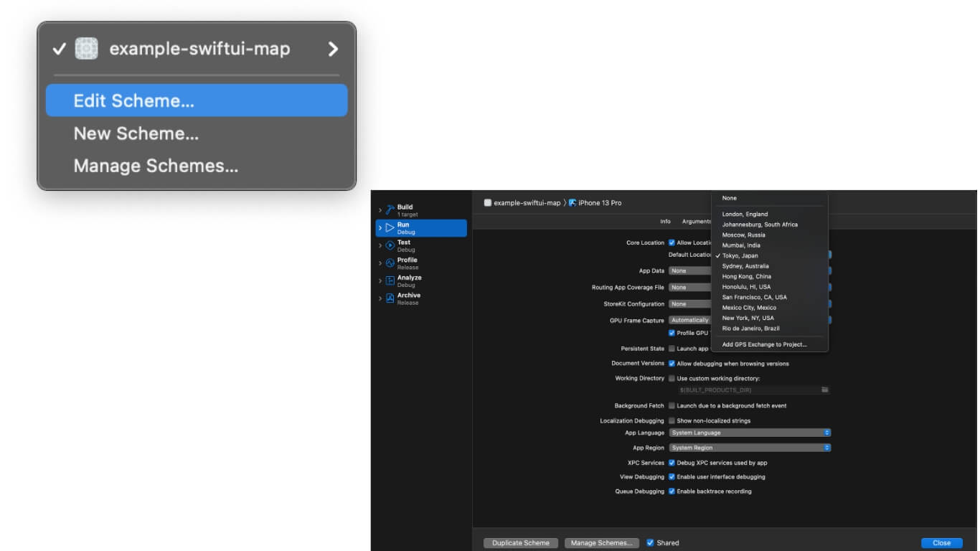Switch to the Arguments tab

pos(696,222)
